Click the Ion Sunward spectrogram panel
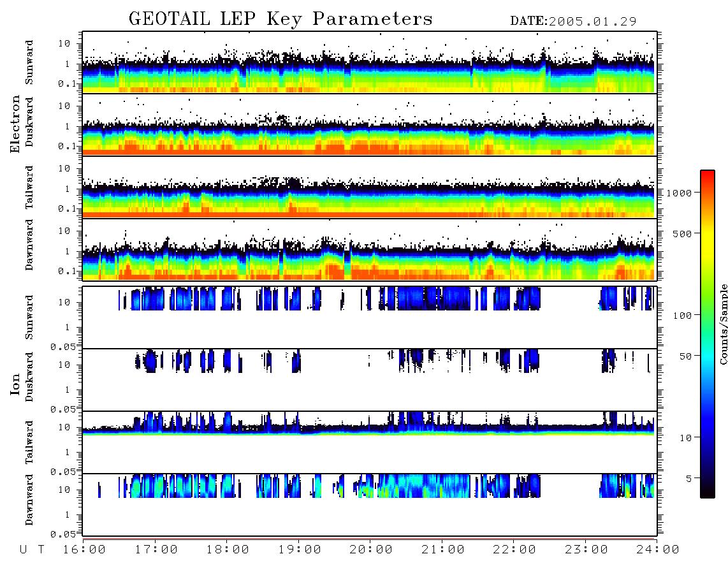 tap(370, 317)
